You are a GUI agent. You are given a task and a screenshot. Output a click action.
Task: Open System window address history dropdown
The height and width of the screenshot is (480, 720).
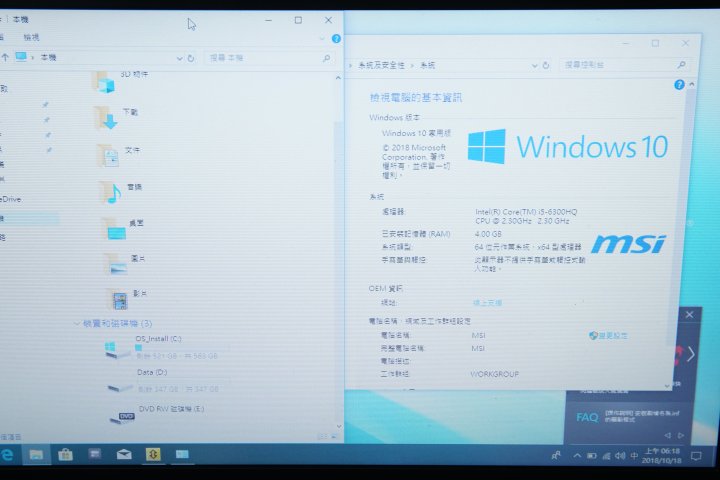click(x=534, y=66)
